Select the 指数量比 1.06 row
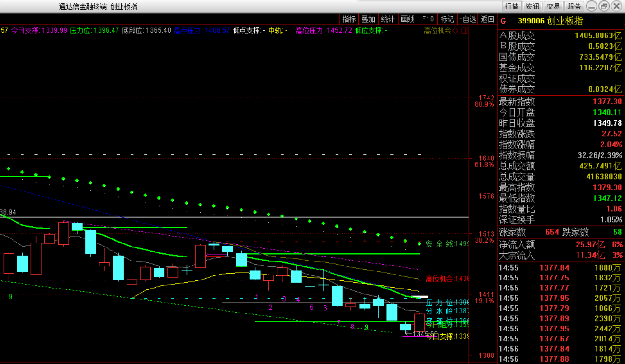 pos(560,209)
